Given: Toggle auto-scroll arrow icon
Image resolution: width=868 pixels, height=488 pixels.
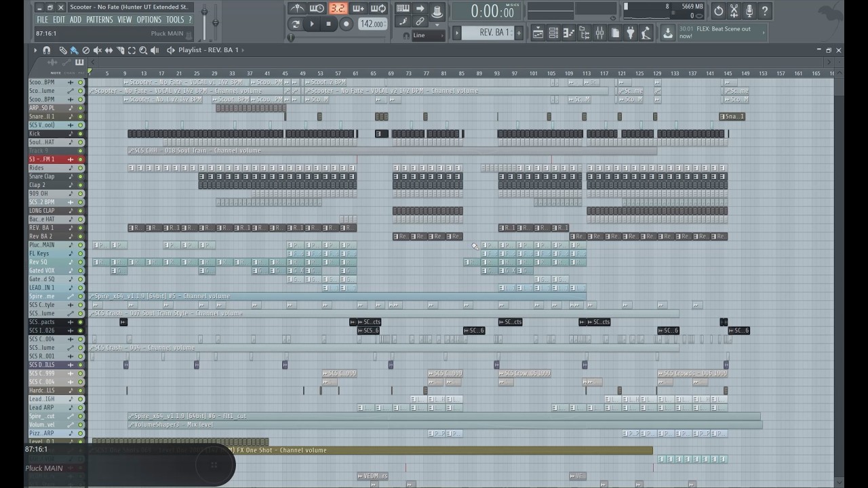Looking at the screenshot, I should click(420, 8).
